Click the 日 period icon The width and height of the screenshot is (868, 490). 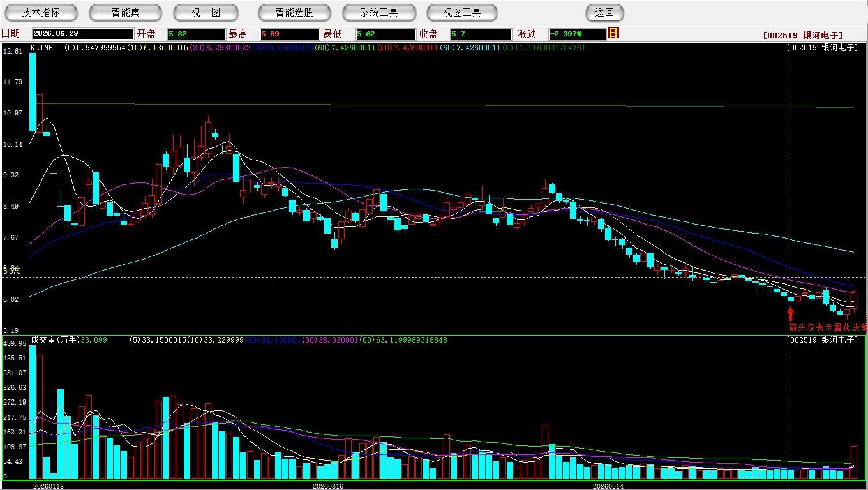(613, 33)
